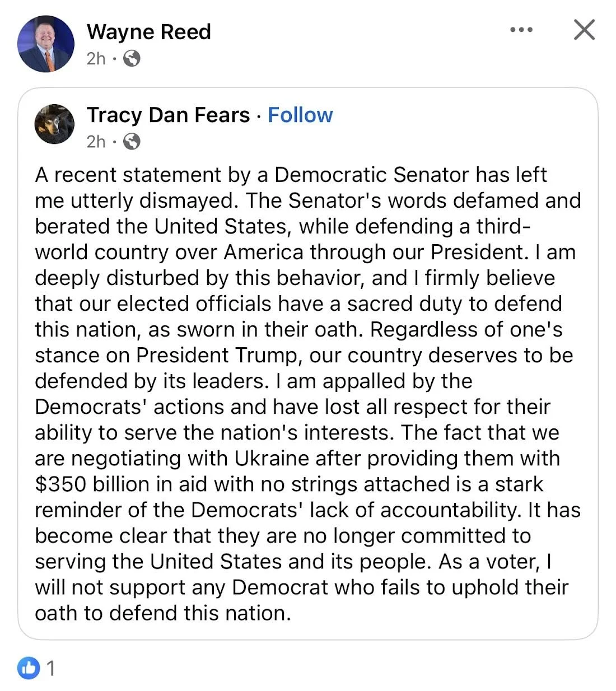616x691 pixels.
Task: Click Wayne Reed's profile picture
Action: coord(46,44)
